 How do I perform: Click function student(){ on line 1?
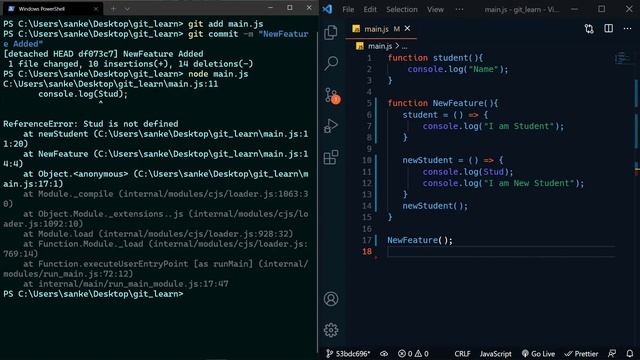pyautogui.click(x=435, y=58)
